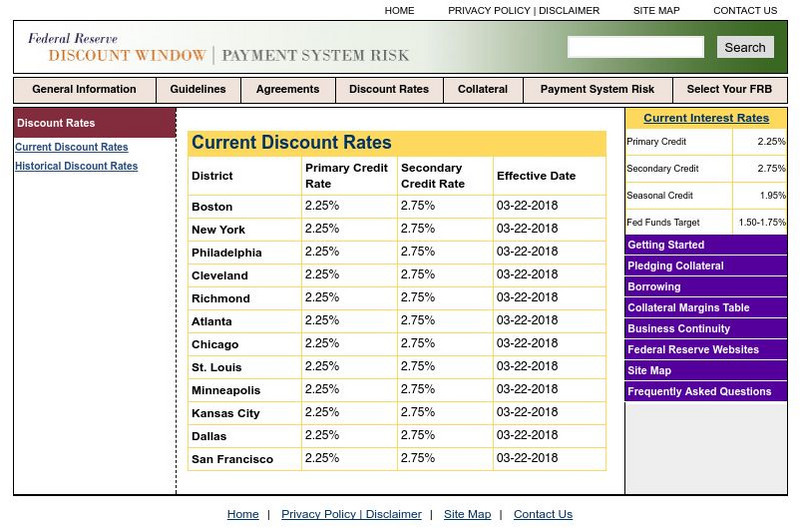Open the Agreements menu

288,90
